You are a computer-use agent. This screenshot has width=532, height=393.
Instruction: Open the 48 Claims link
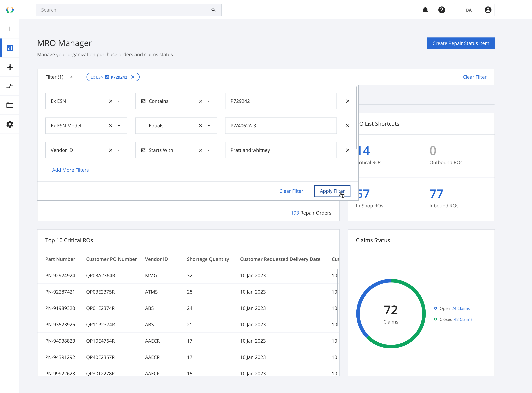463,319
